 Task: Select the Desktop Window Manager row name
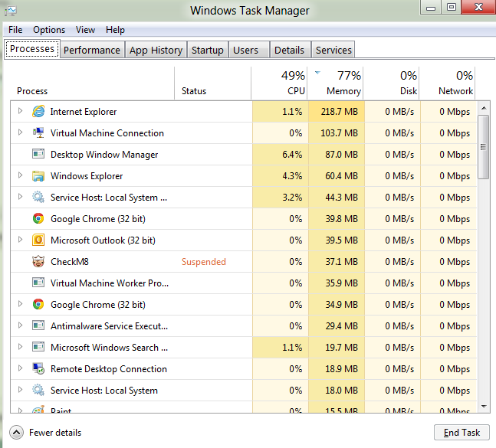(x=104, y=155)
